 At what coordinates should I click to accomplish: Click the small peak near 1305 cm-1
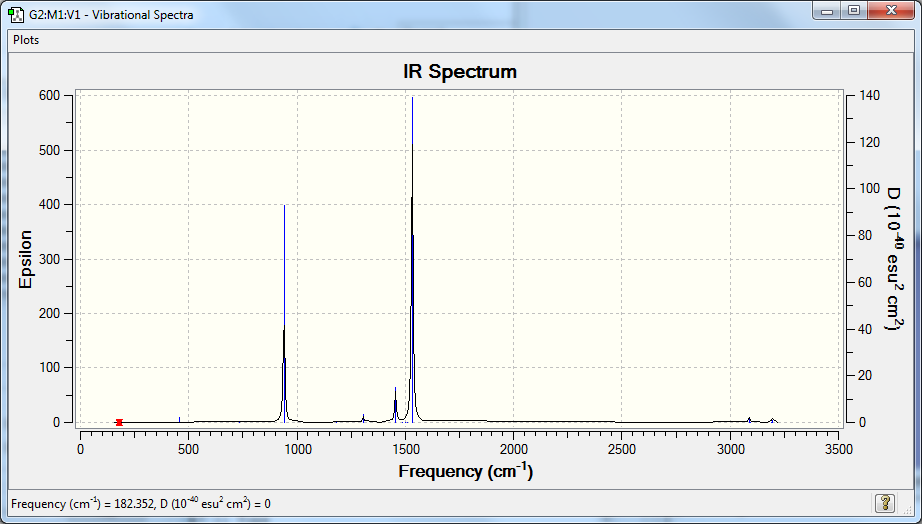point(363,418)
